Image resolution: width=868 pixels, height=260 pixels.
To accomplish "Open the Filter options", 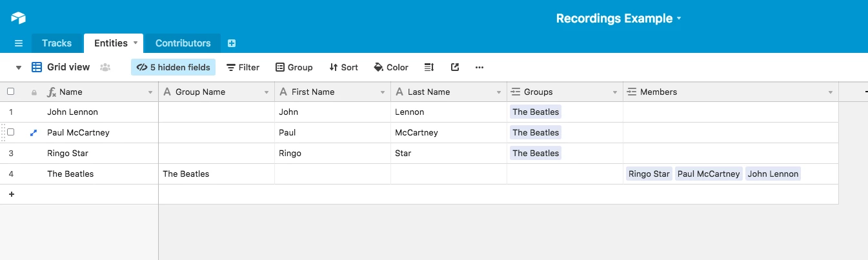I will tap(243, 67).
